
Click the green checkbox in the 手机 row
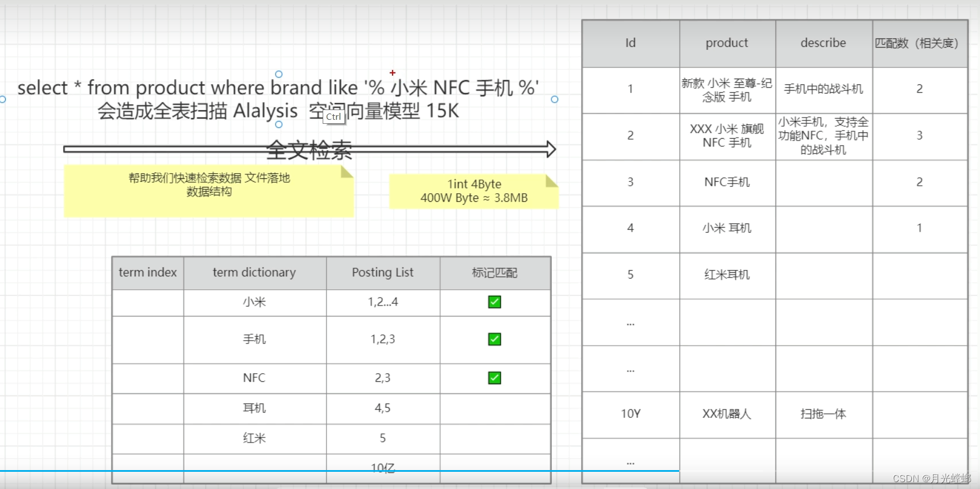[x=495, y=339]
